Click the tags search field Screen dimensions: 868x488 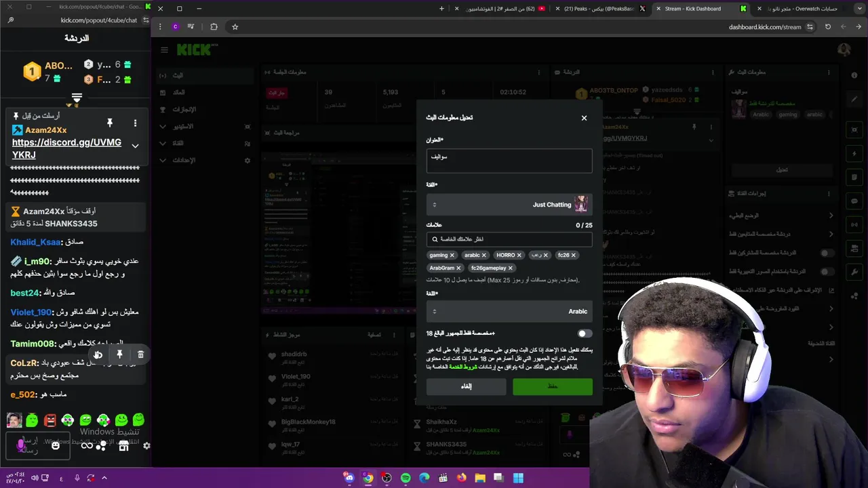[509, 239]
